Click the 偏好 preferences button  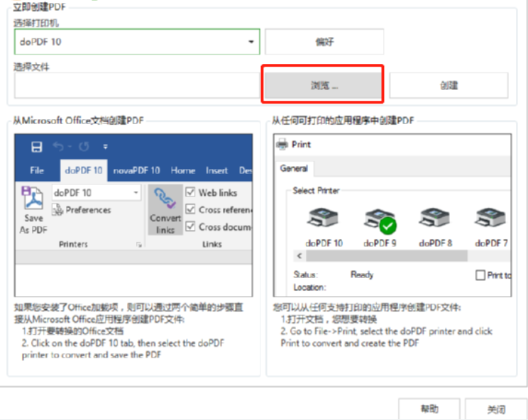point(324,42)
